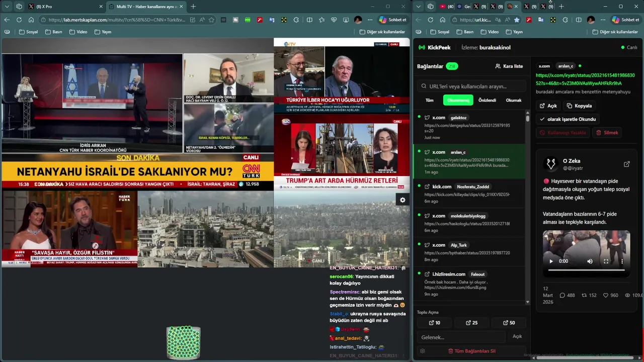Select the Habertürk Javier Bardem stream tile
This screenshot has height=362, width=644.
click(69, 229)
